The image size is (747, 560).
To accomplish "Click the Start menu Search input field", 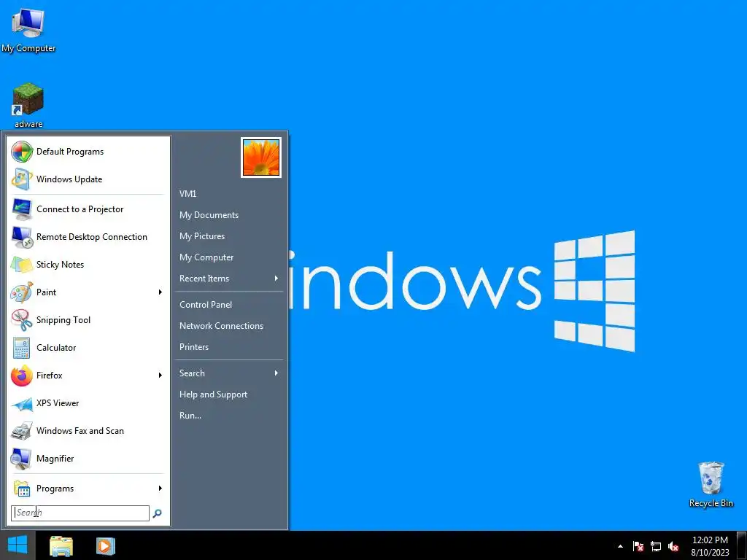I will pyautogui.click(x=80, y=513).
